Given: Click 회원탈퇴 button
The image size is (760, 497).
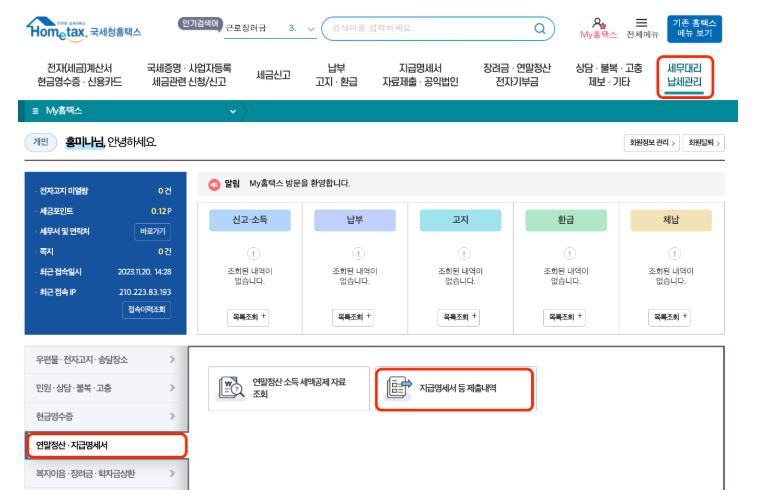Looking at the screenshot, I should [x=703, y=143].
